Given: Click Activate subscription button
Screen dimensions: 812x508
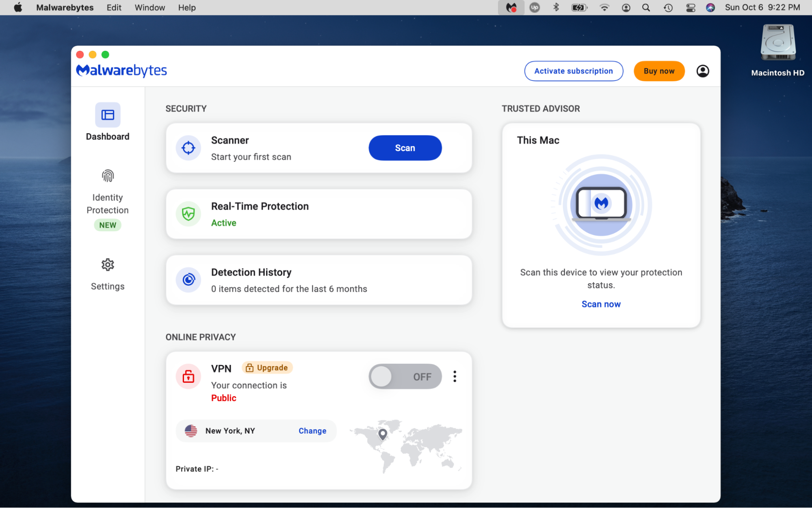Looking at the screenshot, I should pos(574,71).
